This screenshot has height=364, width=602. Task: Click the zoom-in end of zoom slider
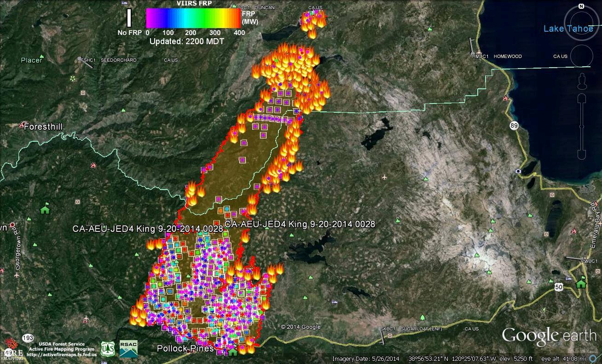pos(582,98)
